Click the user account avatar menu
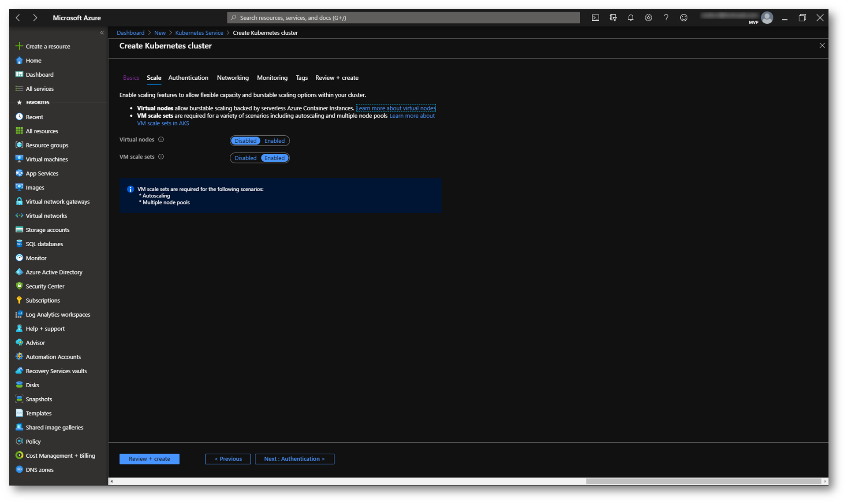Viewport: 847px width, 504px height. tap(767, 18)
